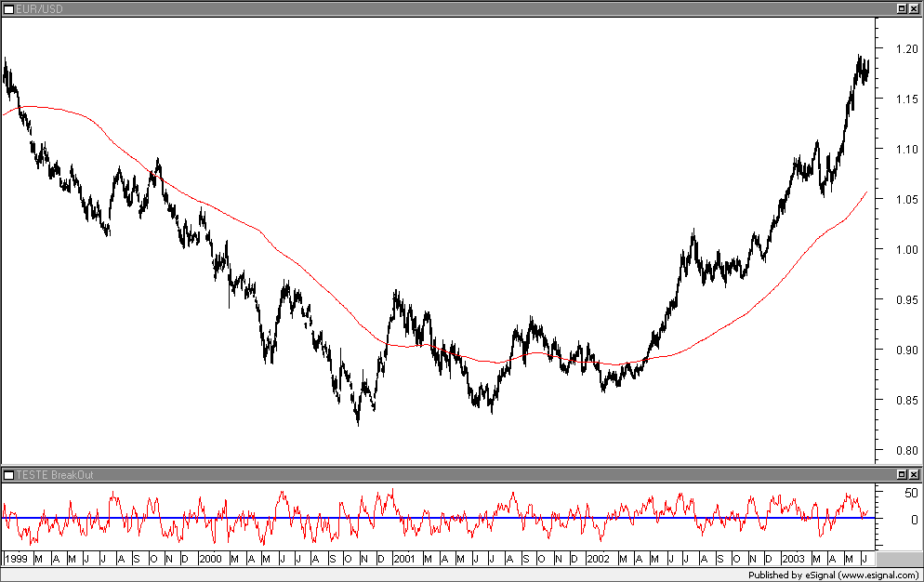The height and width of the screenshot is (582, 924).
Task: Click the 1999 year label on time axis
Action: pos(16,559)
